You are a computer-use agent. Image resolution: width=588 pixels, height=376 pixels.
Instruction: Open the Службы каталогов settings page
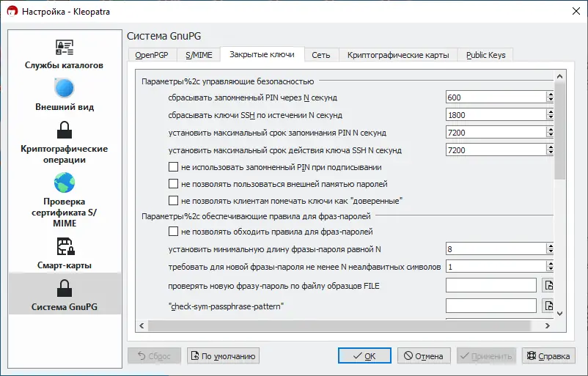pos(65,48)
